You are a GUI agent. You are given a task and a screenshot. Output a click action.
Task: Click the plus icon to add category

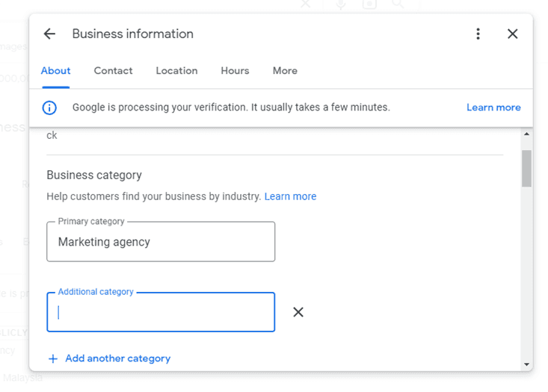53,359
